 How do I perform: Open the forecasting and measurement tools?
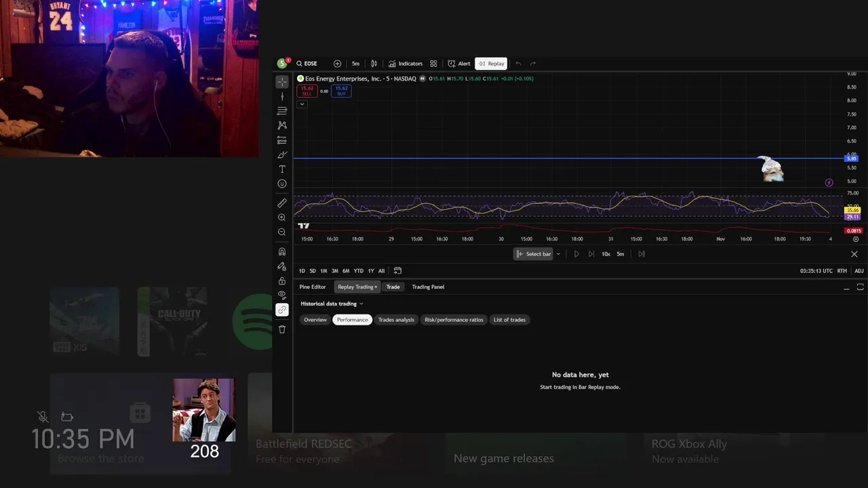(282, 140)
